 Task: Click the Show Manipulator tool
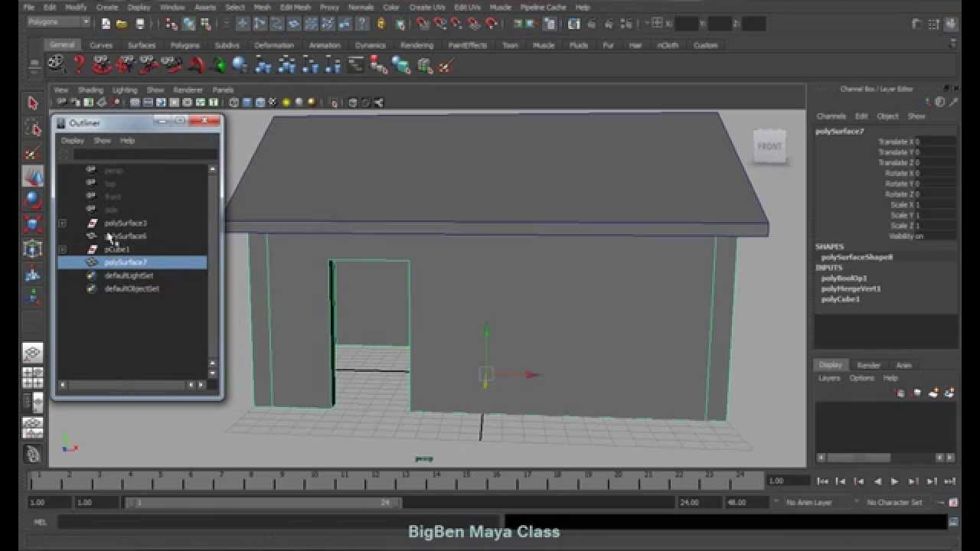point(32,297)
